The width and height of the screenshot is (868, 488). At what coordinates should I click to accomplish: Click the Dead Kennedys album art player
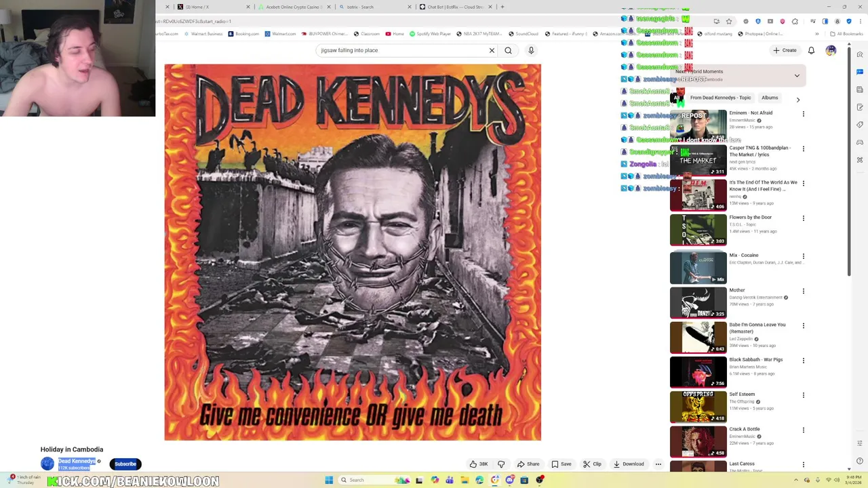(353, 252)
